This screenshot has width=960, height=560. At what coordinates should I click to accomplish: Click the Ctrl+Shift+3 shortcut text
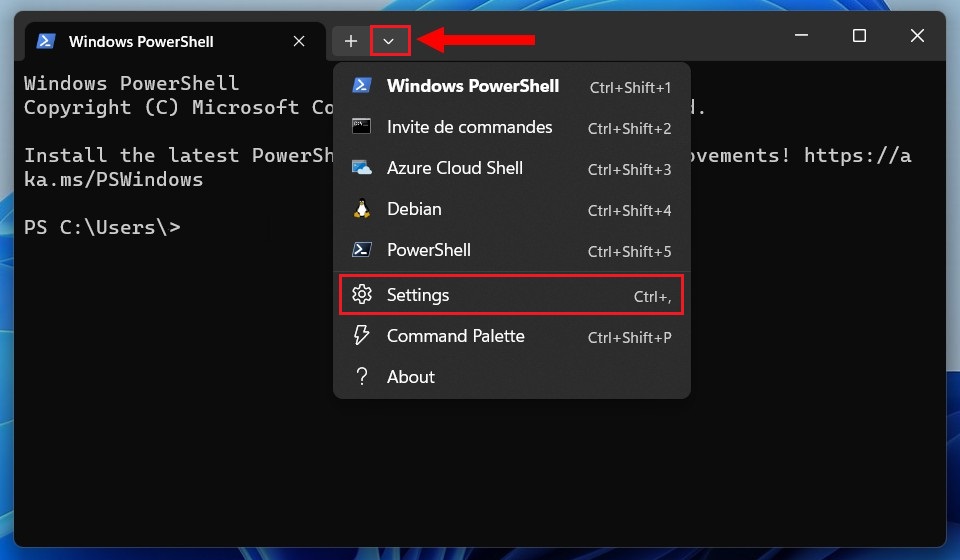[629, 170]
